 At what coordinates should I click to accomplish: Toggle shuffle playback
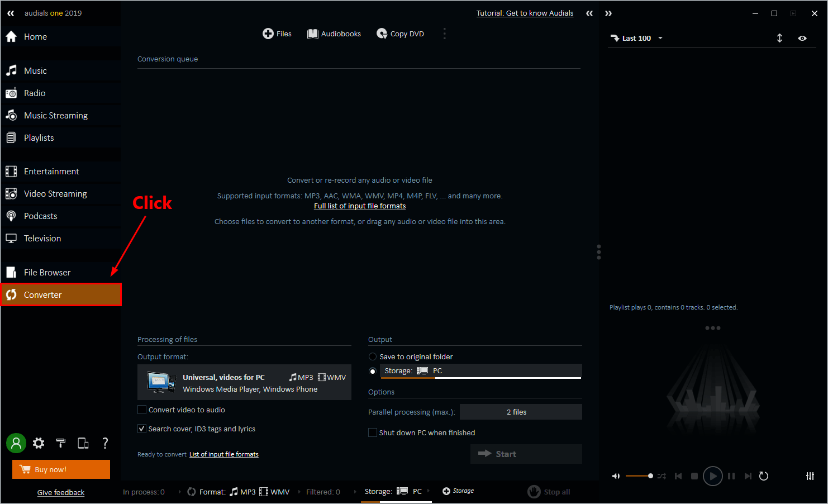662,476
